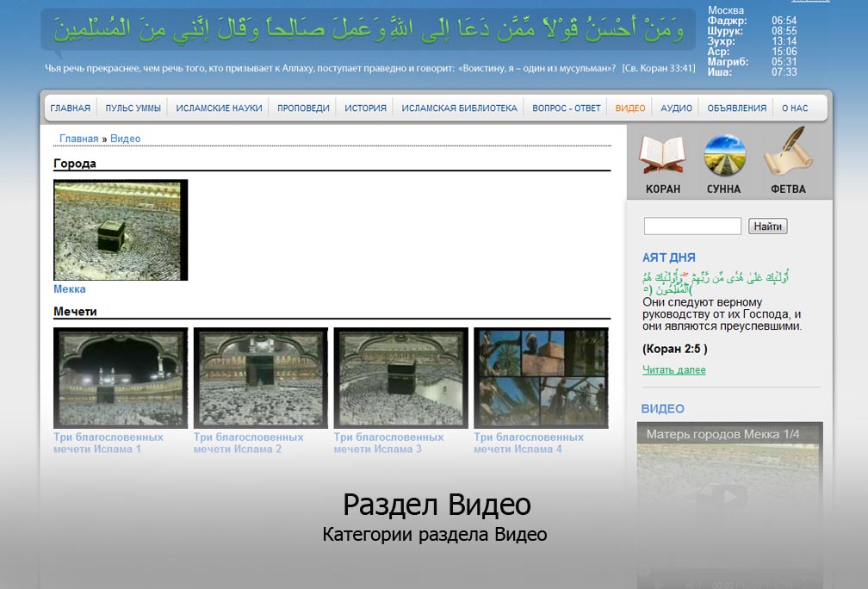Viewport: 868px width, 589px height.
Task: Open the Мекка video thumbnail
Action: pyautogui.click(x=121, y=230)
